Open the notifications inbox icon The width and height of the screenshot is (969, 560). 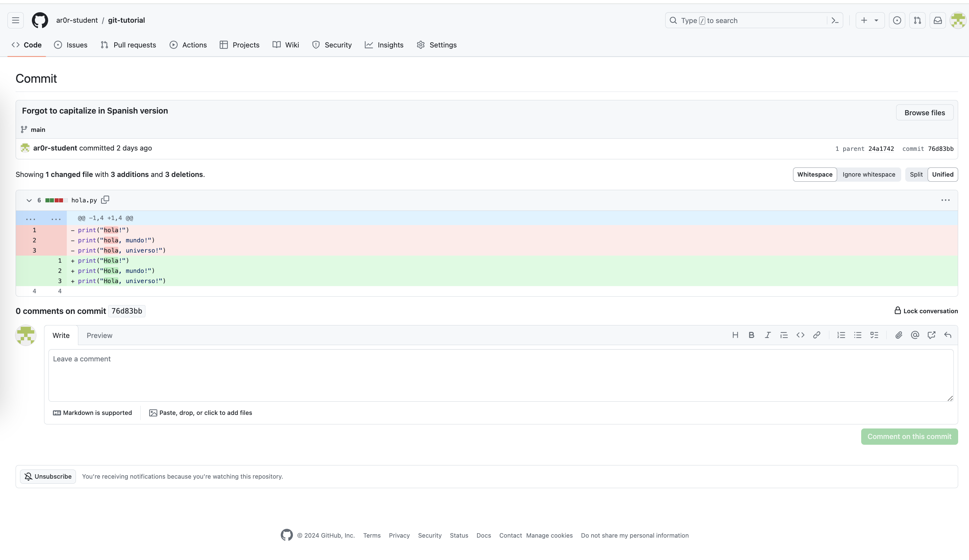click(937, 20)
